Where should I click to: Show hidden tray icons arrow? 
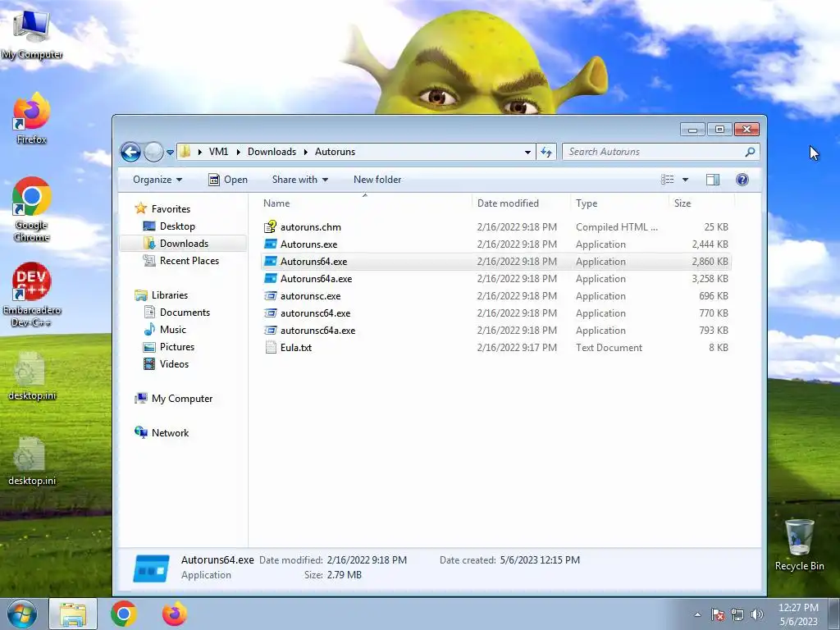[697, 614]
